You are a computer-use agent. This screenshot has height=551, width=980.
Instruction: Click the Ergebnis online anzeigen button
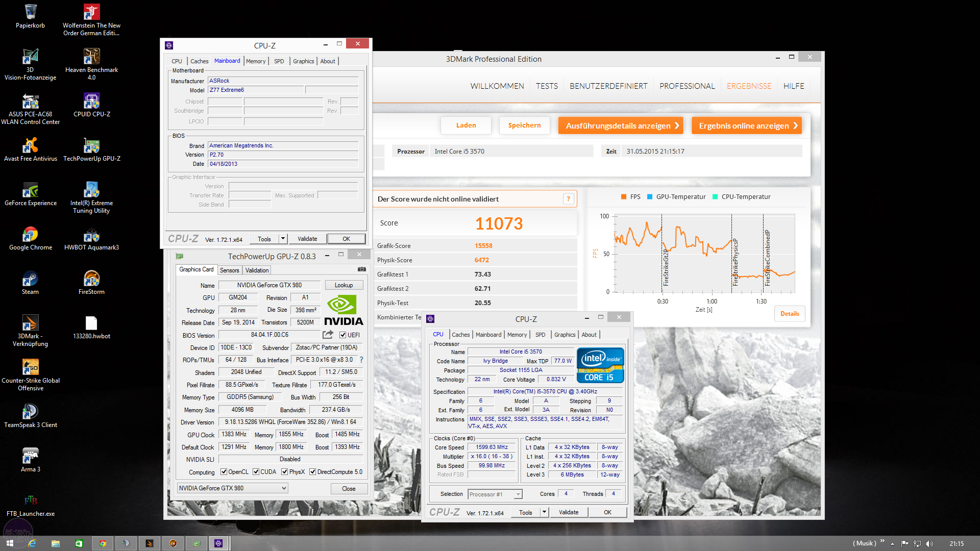pyautogui.click(x=746, y=126)
